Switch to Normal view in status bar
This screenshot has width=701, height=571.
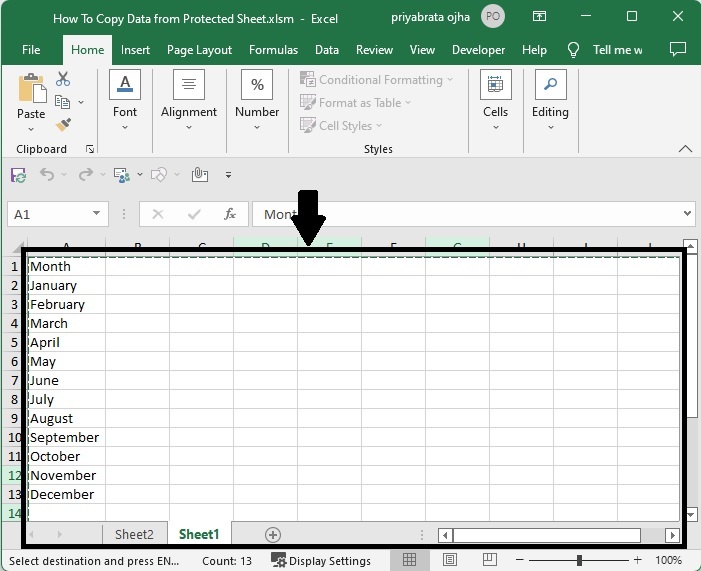(x=410, y=560)
